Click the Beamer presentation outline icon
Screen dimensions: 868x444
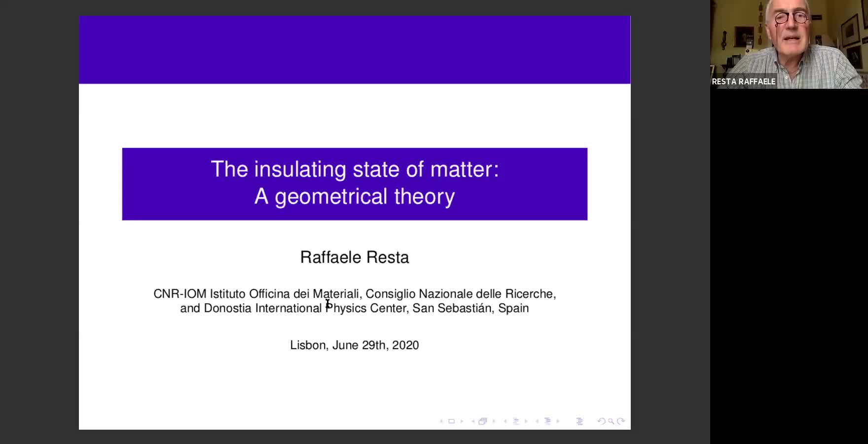579,421
